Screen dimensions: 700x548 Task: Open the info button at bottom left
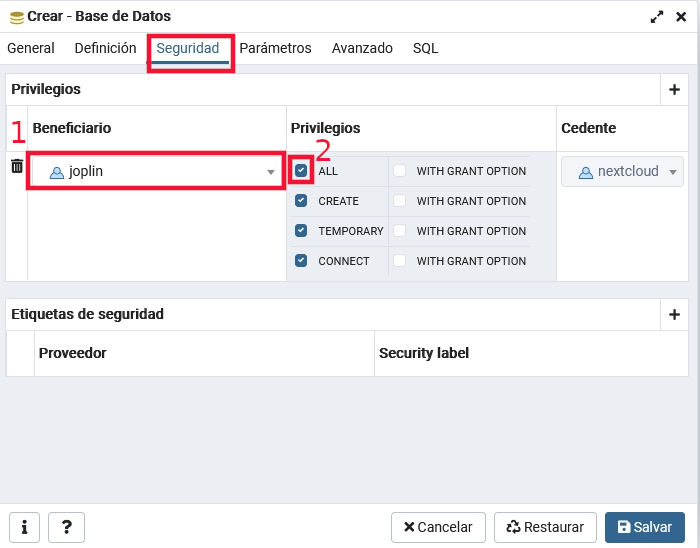[x=24, y=527]
